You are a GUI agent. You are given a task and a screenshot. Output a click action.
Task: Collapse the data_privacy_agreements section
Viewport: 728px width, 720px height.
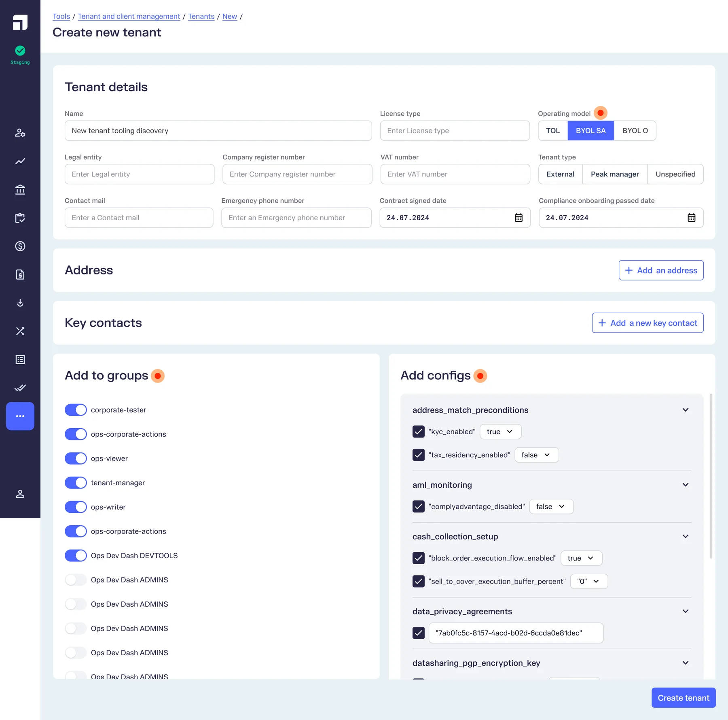(x=686, y=611)
